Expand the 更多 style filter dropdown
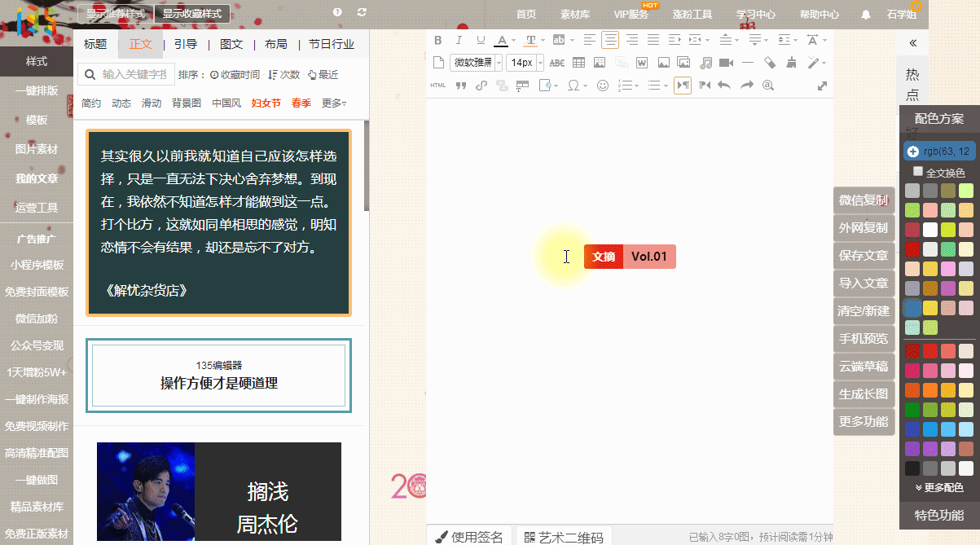Image resolution: width=980 pixels, height=545 pixels. (x=334, y=103)
